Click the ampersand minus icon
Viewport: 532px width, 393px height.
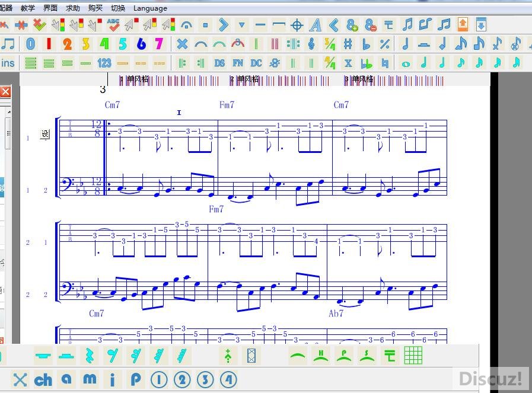(x=371, y=25)
